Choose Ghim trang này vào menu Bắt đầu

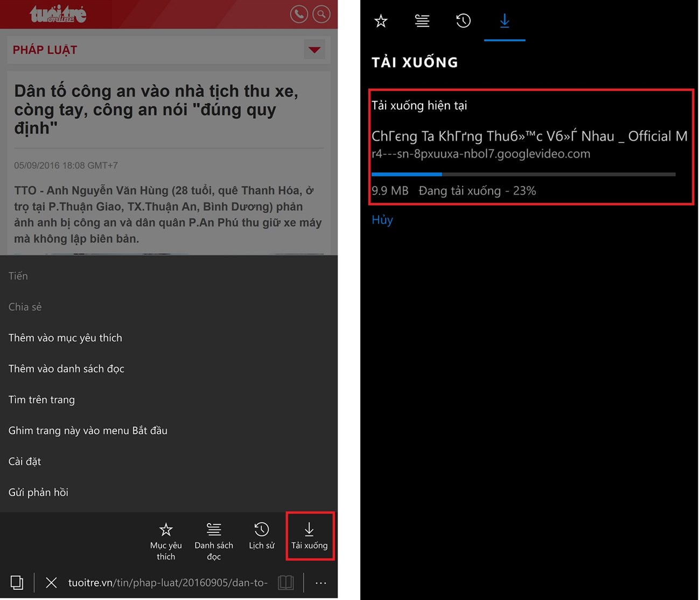point(88,430)
